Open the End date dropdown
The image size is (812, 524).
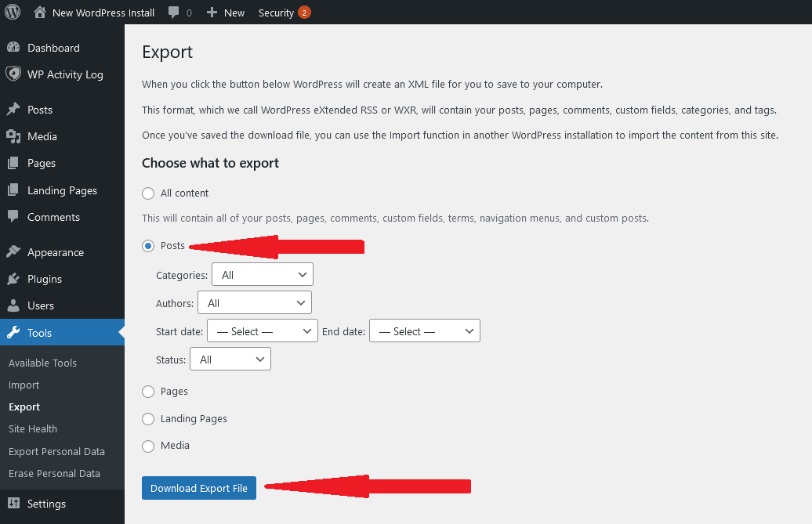(425, 331)
